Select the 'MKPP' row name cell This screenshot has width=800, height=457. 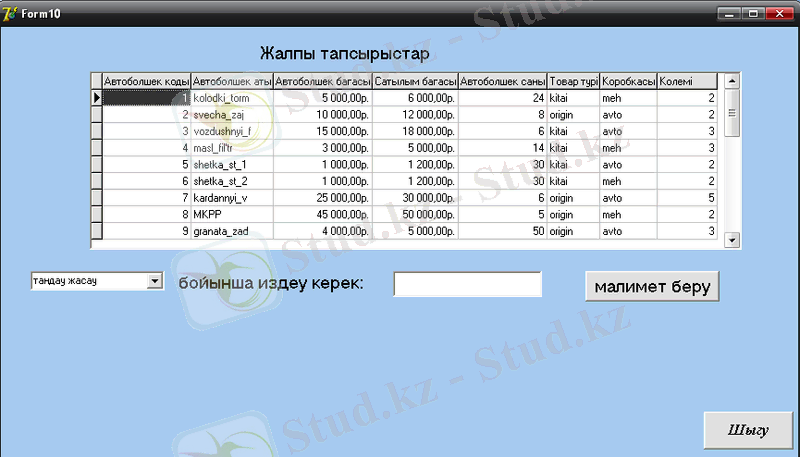[x=231, y=214]
